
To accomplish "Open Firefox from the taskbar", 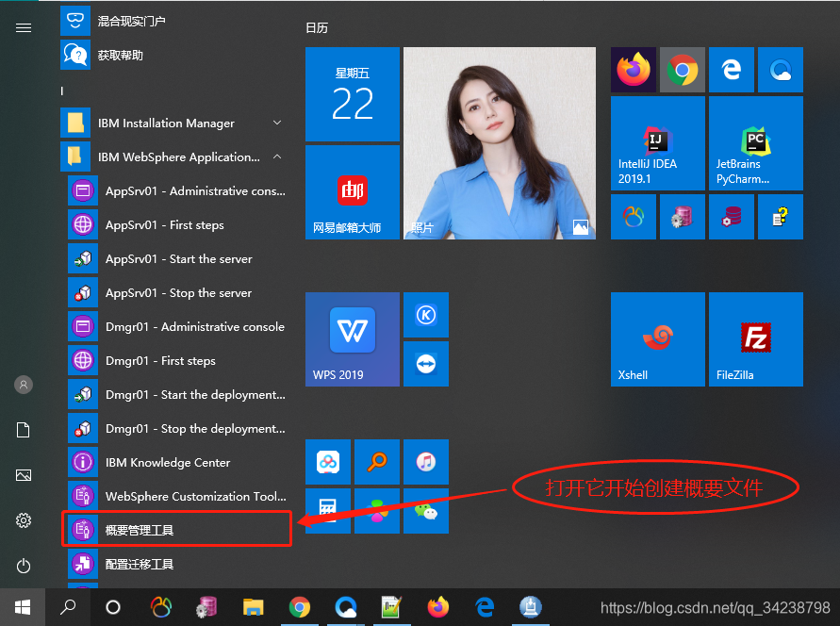I will 437,607.
